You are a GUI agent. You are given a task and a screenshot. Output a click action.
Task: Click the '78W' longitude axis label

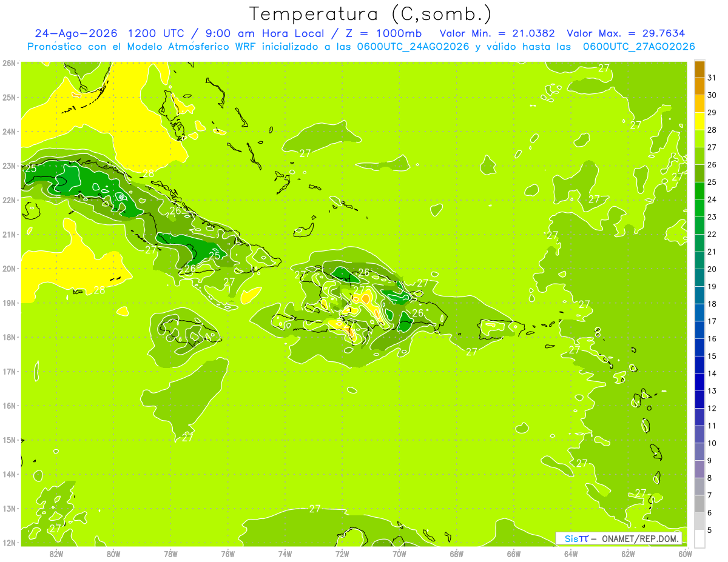coord(170,554)
